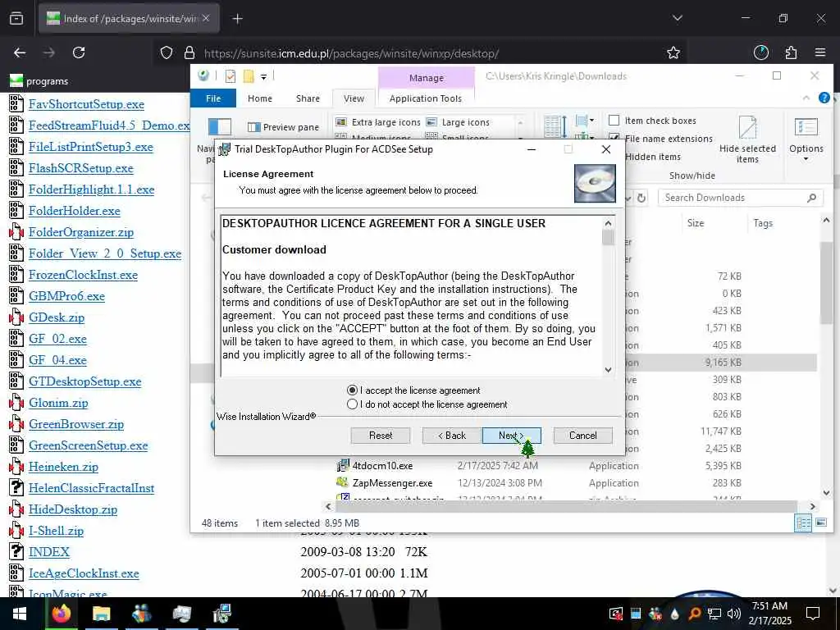Screen dimensions: 840x630
Task: Click the network tray icon
Action: pyautogui.click(x=714, y=614)
